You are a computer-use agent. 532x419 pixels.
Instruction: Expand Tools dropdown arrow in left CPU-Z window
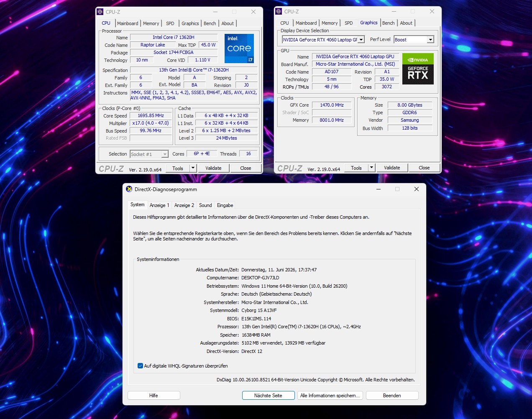[x=193, y=168]
